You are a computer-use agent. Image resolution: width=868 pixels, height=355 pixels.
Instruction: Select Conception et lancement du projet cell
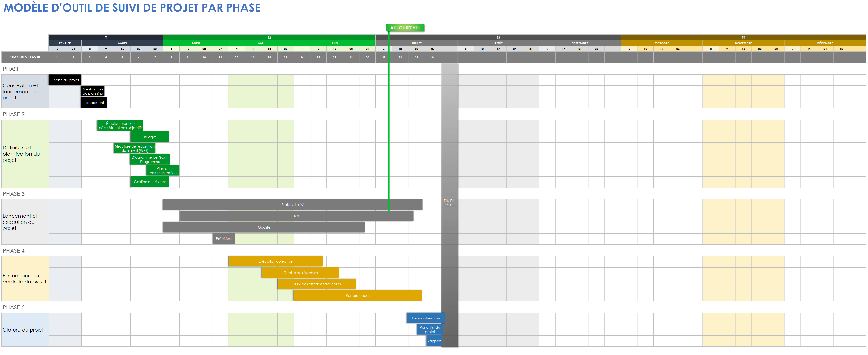[x=25, y=91]
